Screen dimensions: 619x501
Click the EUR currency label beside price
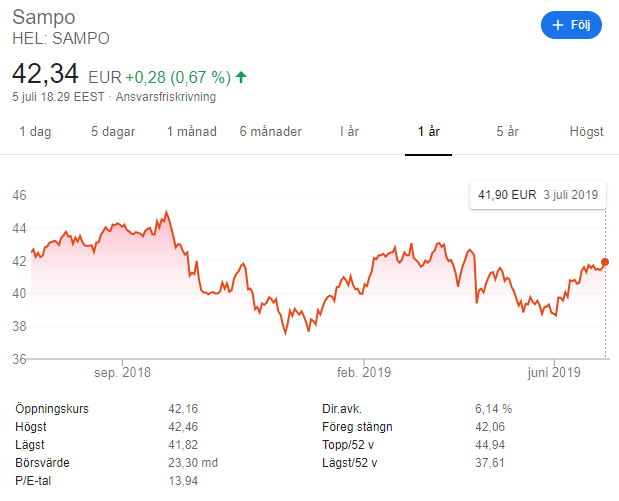pos(105,77)
